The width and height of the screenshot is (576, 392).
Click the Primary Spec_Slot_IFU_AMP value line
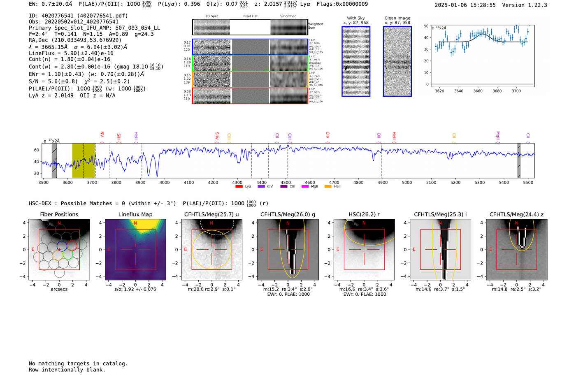[x=94, y=28]
